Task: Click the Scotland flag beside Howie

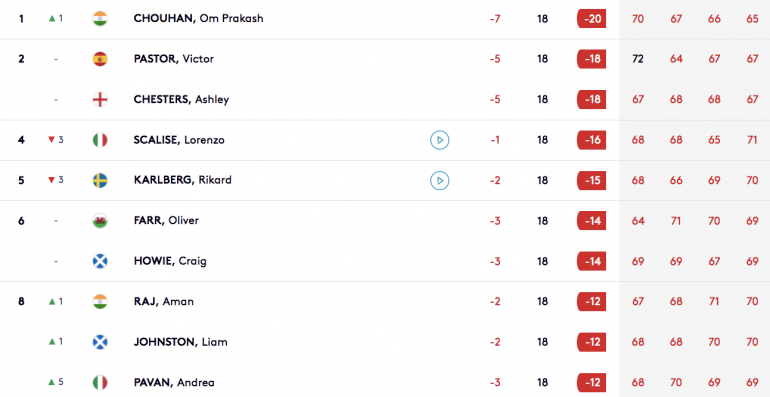Action: [100, 261]
